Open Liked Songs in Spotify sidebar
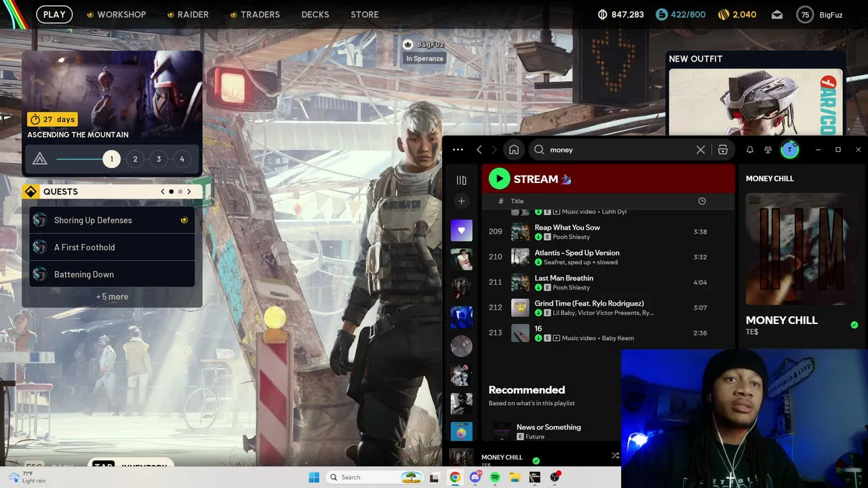Viewport: 868px width, 488px height. pos(462,230)
